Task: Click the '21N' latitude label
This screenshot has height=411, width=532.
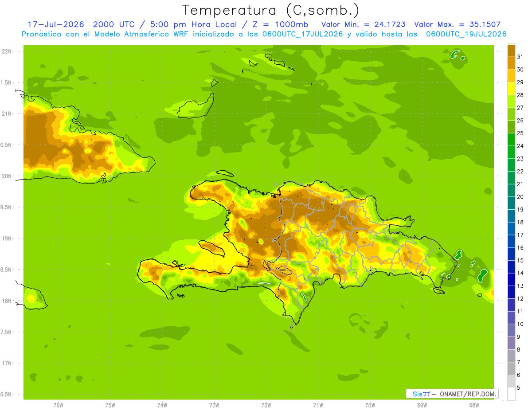Action: [6, 114]
